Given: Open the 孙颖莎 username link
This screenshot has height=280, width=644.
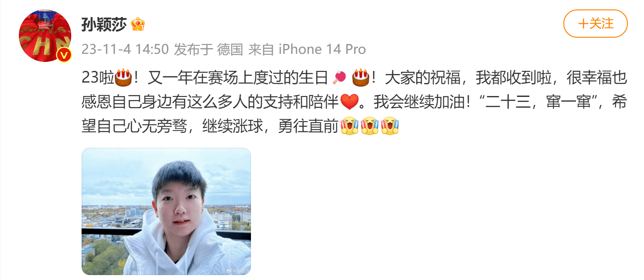Looking at the screenshot, I should 104,24.
